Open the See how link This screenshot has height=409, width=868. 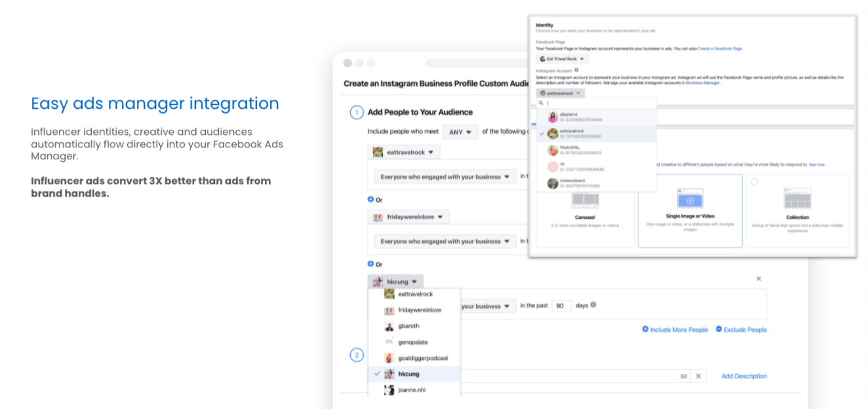(x=817, y=165)
